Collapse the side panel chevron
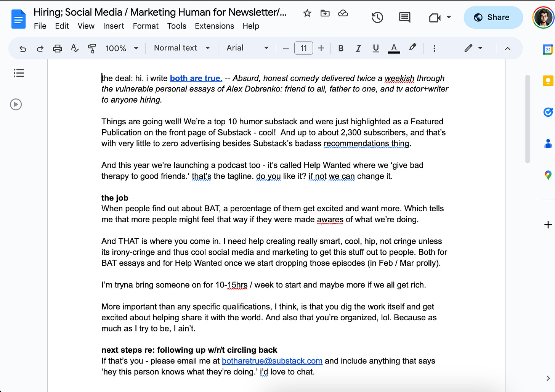This screenshot has width=555, height=392. pyautogui.click(x=548, y=378)
